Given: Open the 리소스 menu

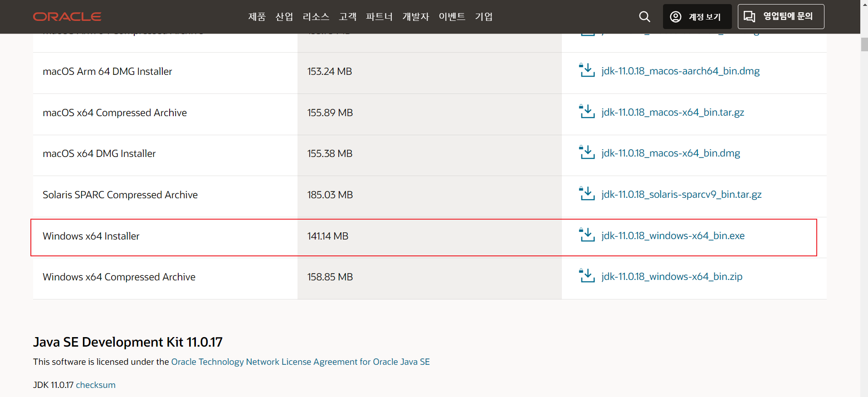Looking at the screenshot, I should [x=316, y=17].
